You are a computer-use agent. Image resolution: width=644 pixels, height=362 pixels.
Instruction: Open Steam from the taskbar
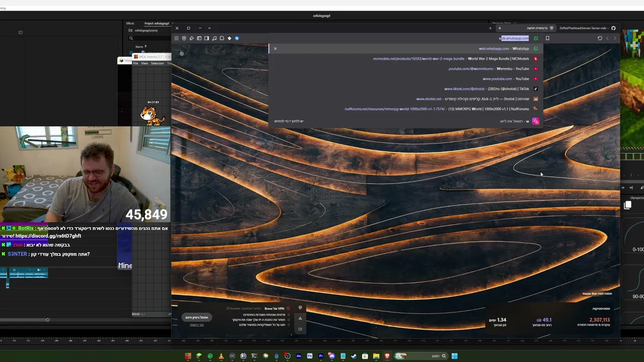coord(354,356)
